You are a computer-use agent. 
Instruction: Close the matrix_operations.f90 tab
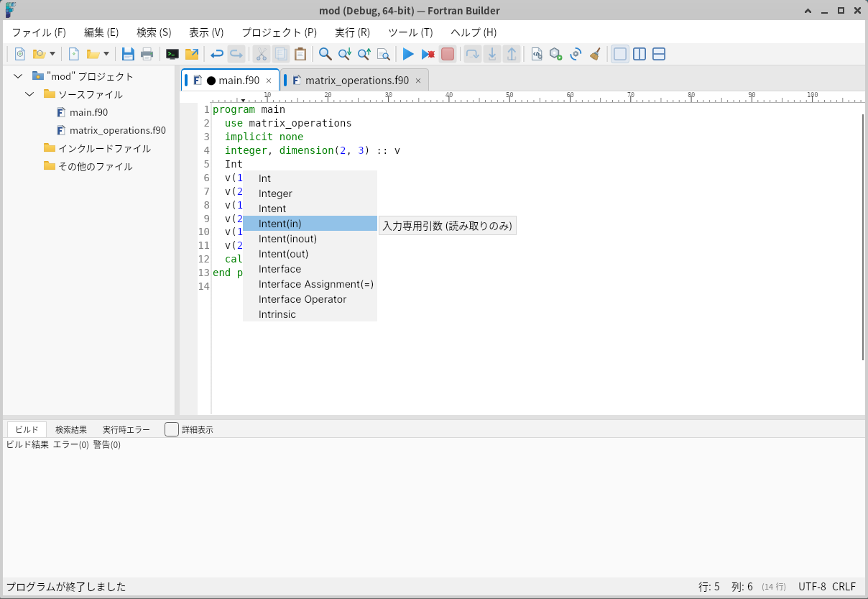(x=418, y=81)
